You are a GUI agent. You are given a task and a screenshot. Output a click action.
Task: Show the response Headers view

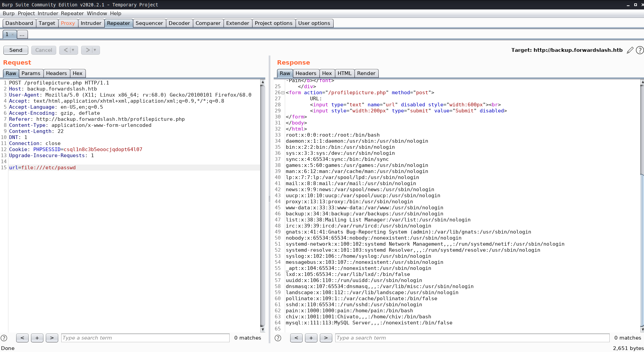point(306,73)
